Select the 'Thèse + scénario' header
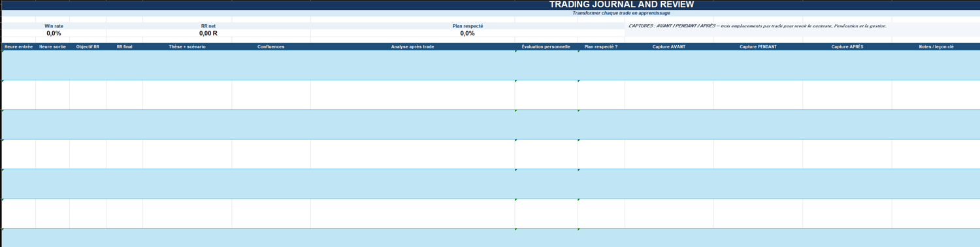Image resolution: width=980 pixels, height=247 pixels. pos(188,47)
